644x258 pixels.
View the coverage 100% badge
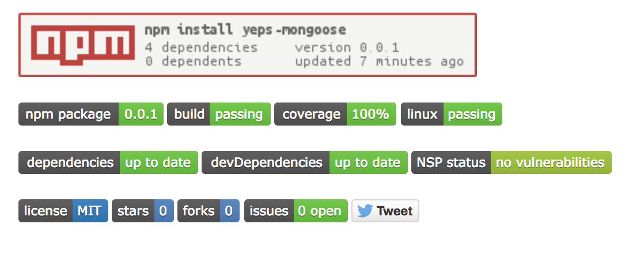[335, 114]
